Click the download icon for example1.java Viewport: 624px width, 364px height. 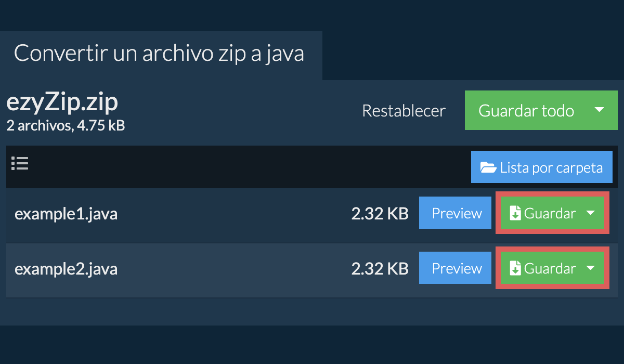click(x=515, y=214)
